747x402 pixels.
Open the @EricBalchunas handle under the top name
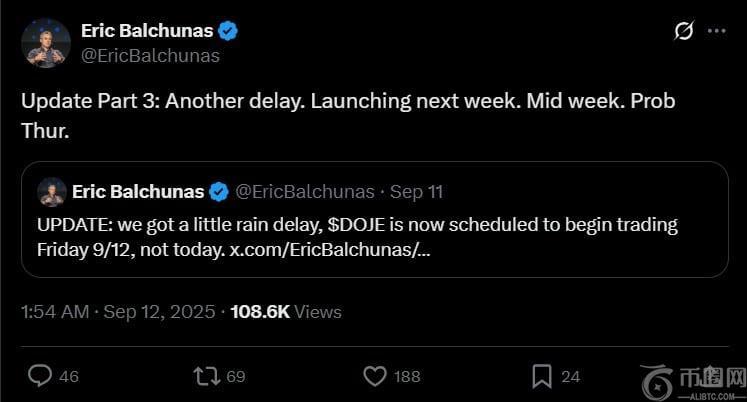[150, 56]
